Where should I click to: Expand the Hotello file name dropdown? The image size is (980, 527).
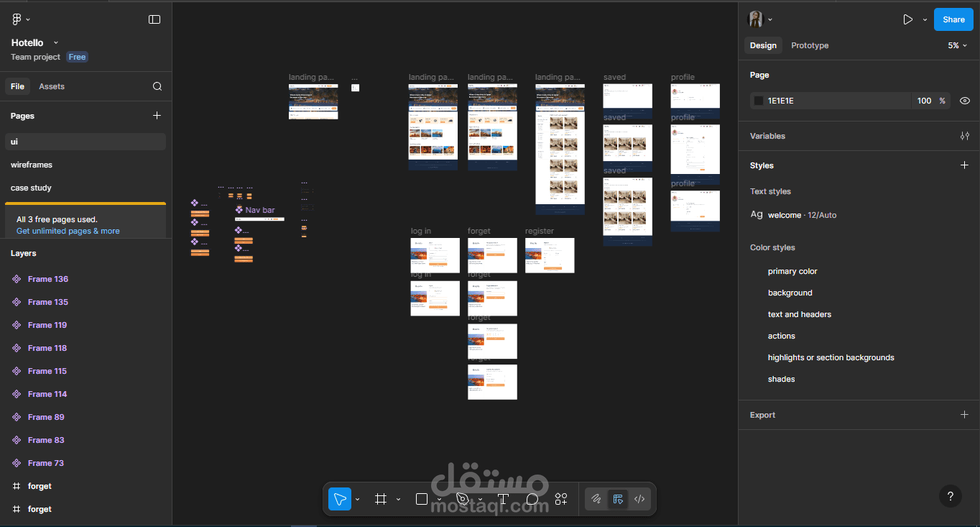[56, 43]
